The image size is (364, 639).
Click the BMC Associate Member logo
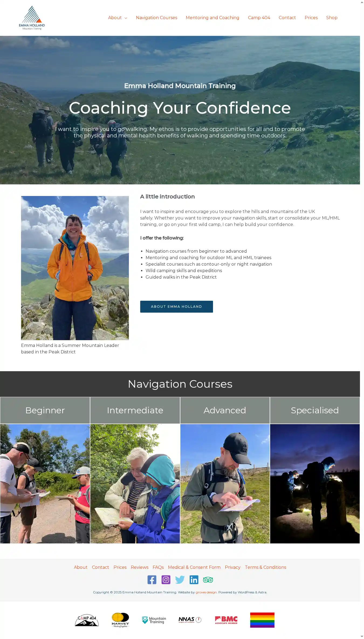click(226, 620)
